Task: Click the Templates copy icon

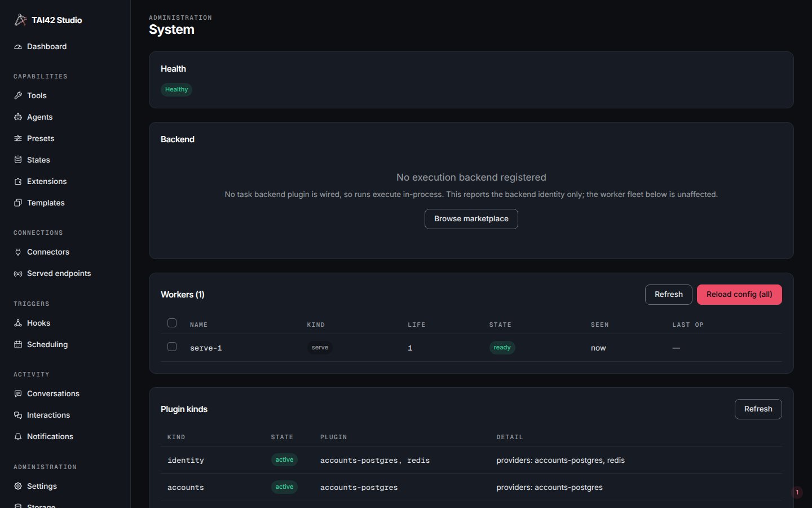Action: pyautogui.click(x=18, y=203)
